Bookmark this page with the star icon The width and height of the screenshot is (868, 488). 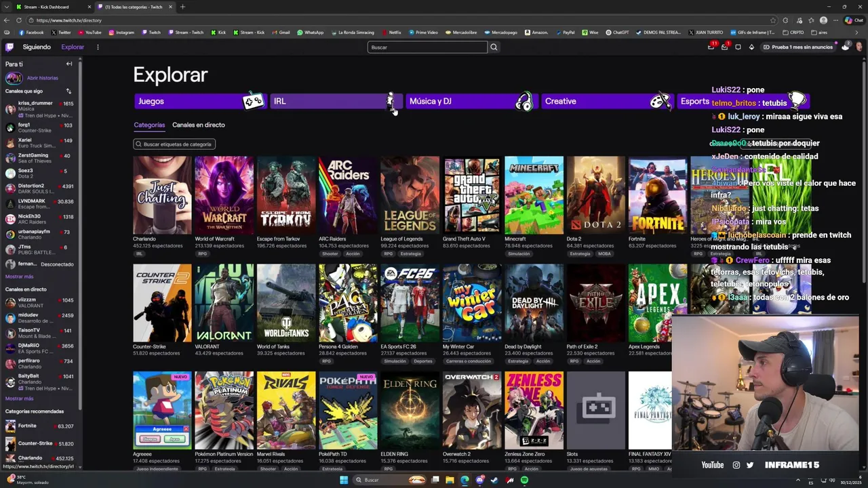[773, 20]
